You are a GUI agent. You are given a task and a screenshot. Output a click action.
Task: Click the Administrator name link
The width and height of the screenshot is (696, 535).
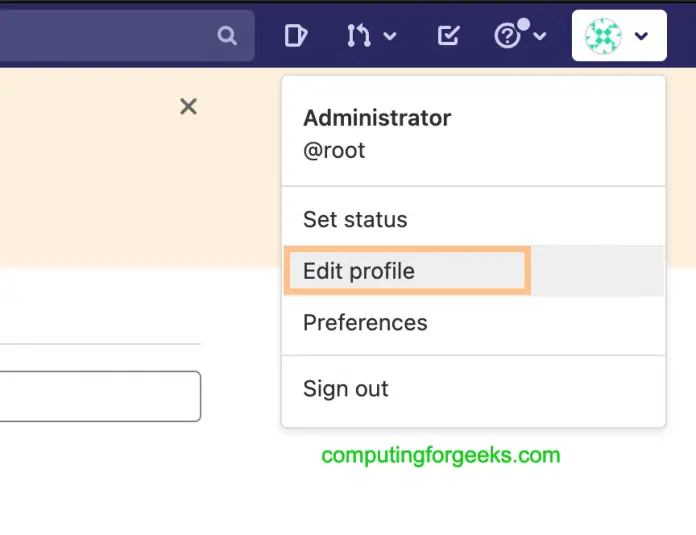click(377, 118)
